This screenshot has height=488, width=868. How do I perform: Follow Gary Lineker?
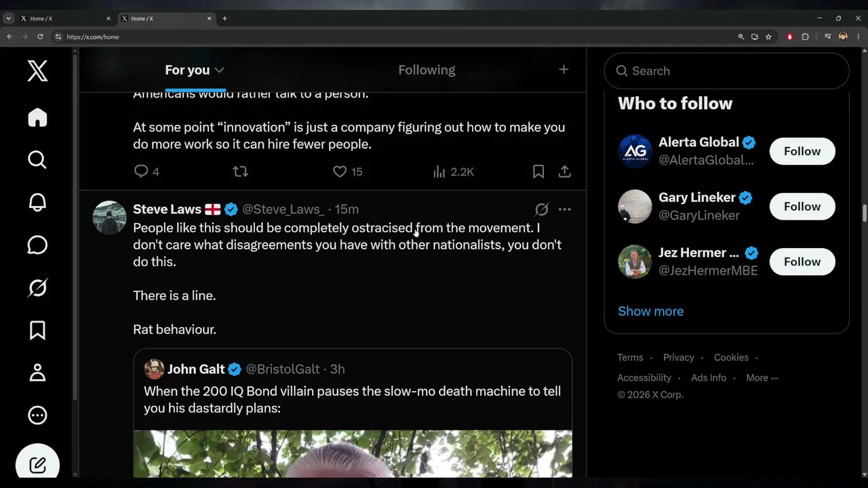click(x=802, y=207)
